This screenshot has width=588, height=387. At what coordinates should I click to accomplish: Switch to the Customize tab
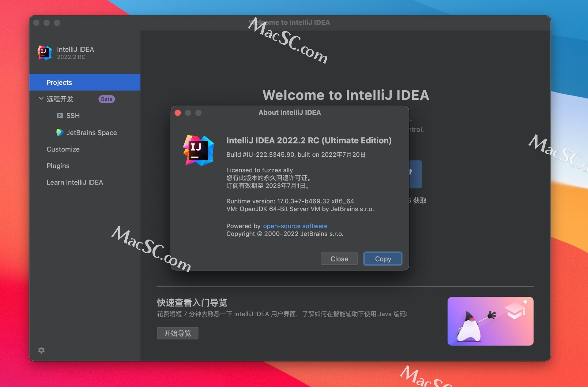[x=63, y=149]
